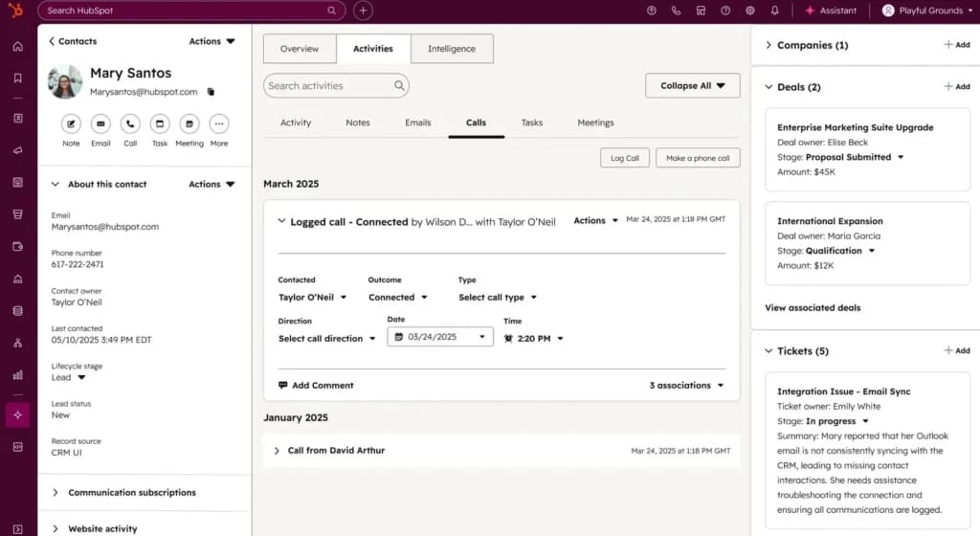Go to home icon in left sidebar

[18, 46]
